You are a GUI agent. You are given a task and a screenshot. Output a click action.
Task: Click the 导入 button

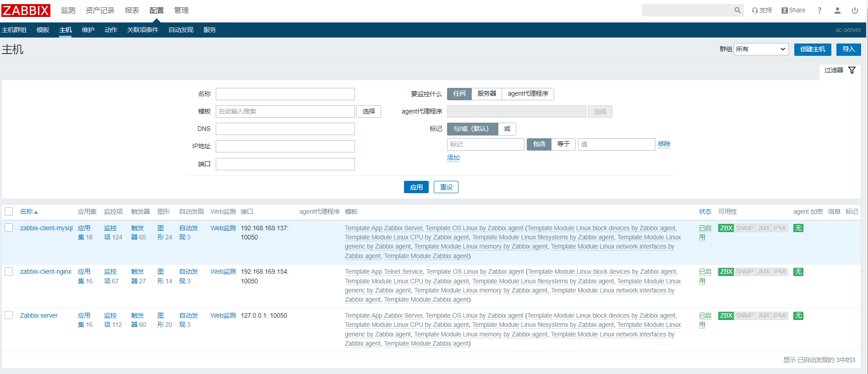848,49
